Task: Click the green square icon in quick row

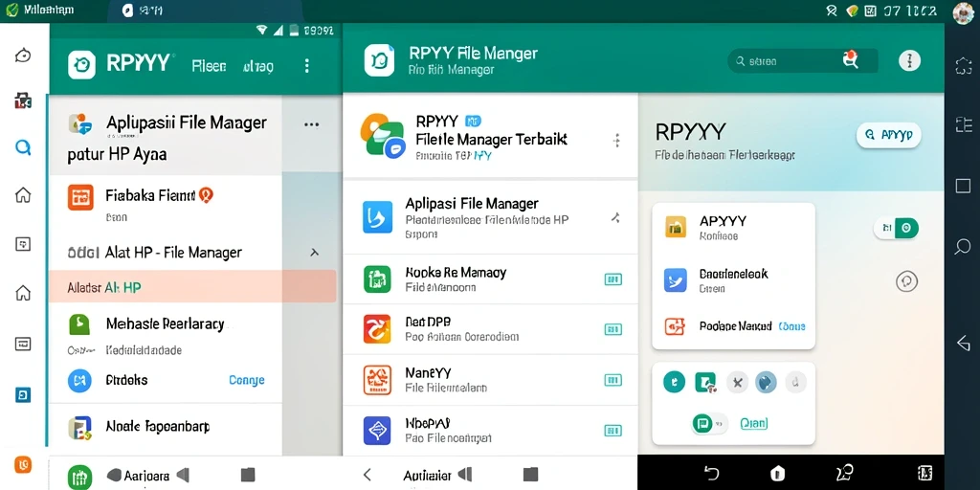Action: point(705,382)
